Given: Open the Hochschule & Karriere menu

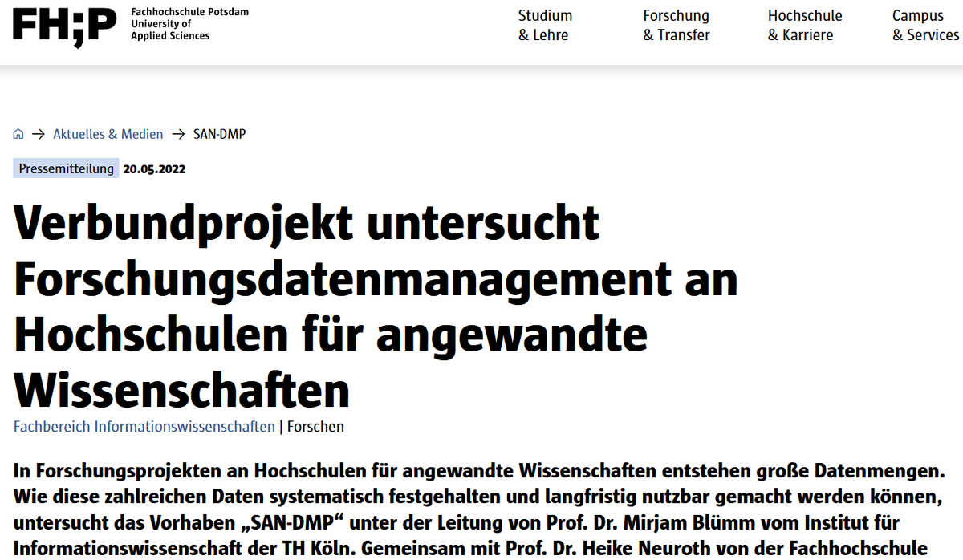Looking at the screenshot, I should click(x=805, y=25).
